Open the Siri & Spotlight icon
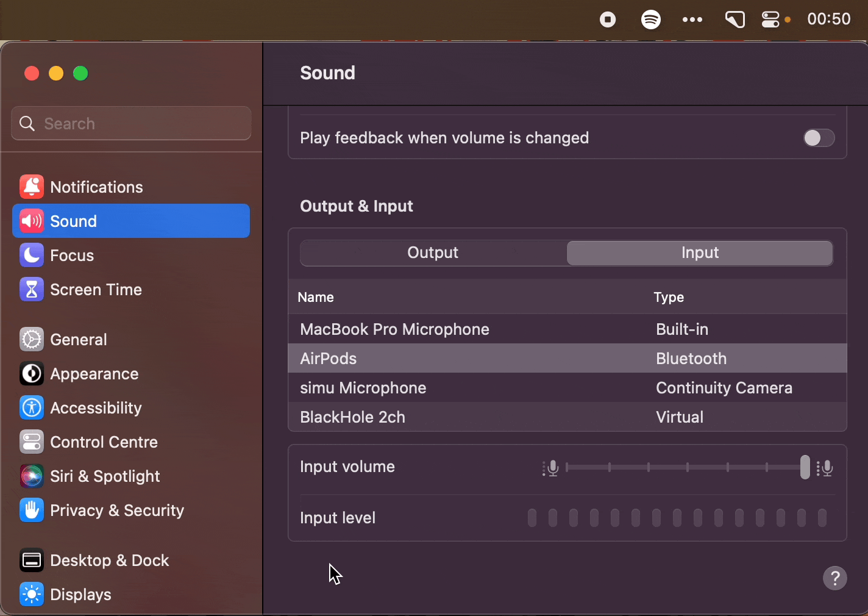 pos(31,476)
